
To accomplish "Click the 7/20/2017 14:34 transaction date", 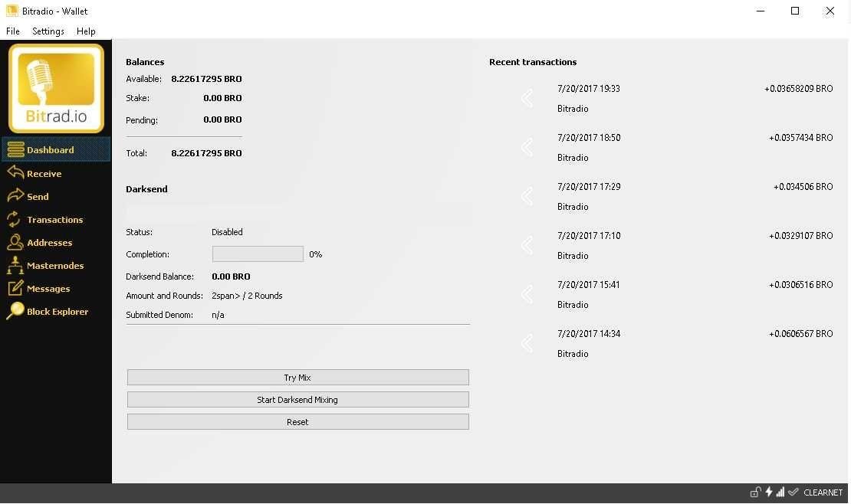I will click(588, 334).
